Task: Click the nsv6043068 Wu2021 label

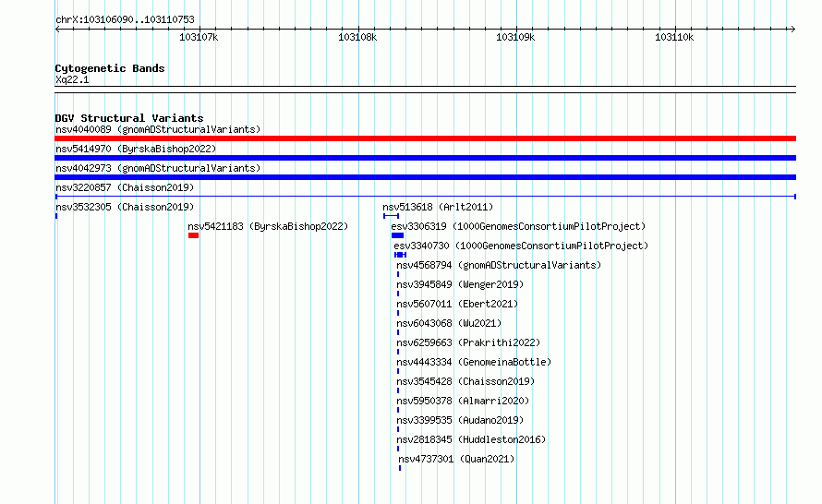Action: [449, 323]
